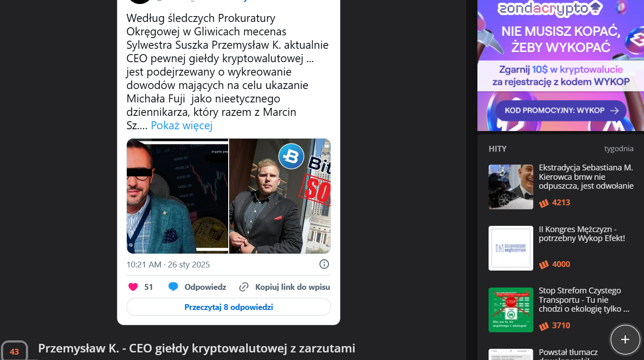644x360 pixels.
Task: Click wykop flame icon next to 4000
Action: pyautogui.click(x=544, y=265)
